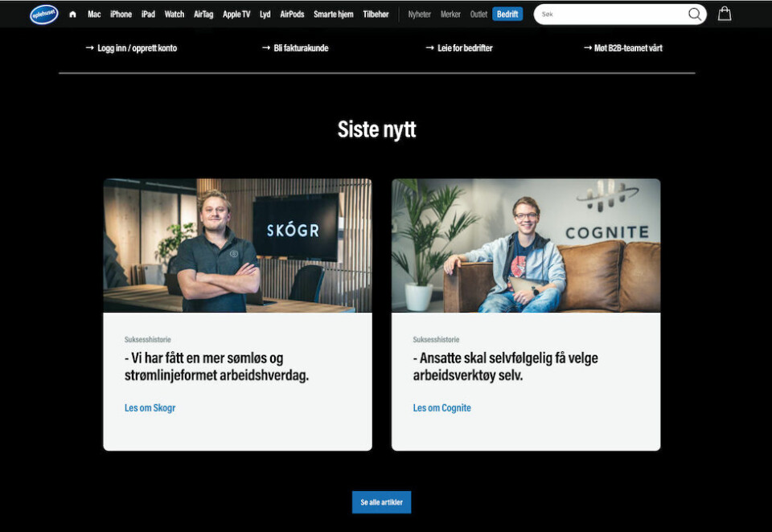The width and height of the screenshot is (772, 532).
Task: Go to Nyheter section
Action: 420,14
